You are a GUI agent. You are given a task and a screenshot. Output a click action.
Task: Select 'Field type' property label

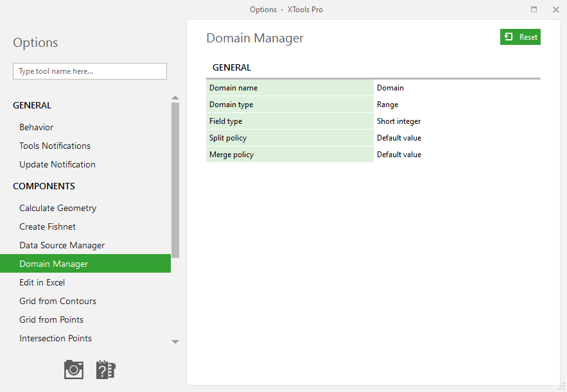click(x=290, y=121)
